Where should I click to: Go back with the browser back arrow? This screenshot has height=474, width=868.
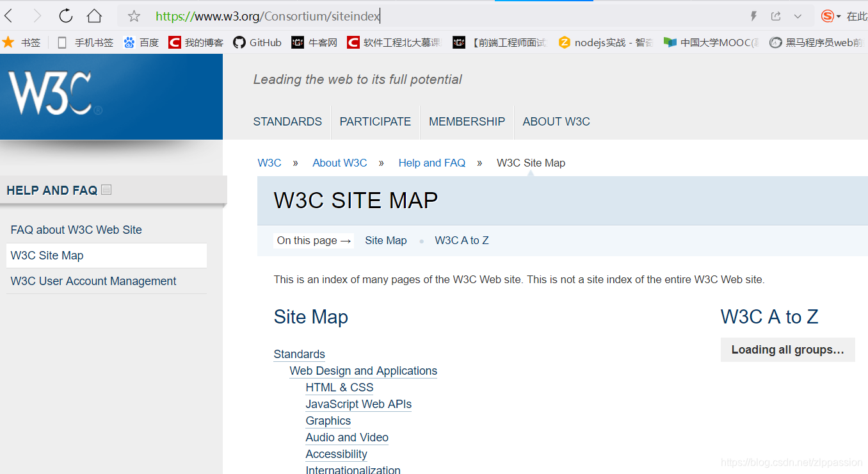(8, 16)
